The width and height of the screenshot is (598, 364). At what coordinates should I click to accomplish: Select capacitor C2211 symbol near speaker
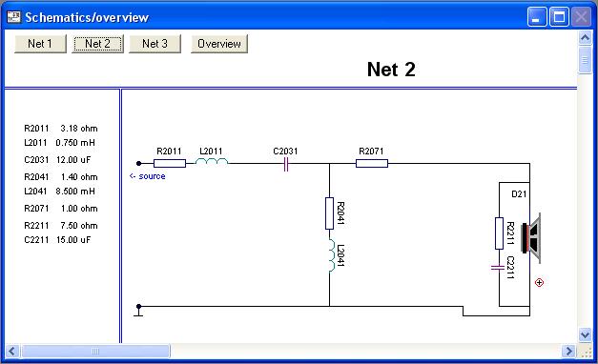coord(498,268)
